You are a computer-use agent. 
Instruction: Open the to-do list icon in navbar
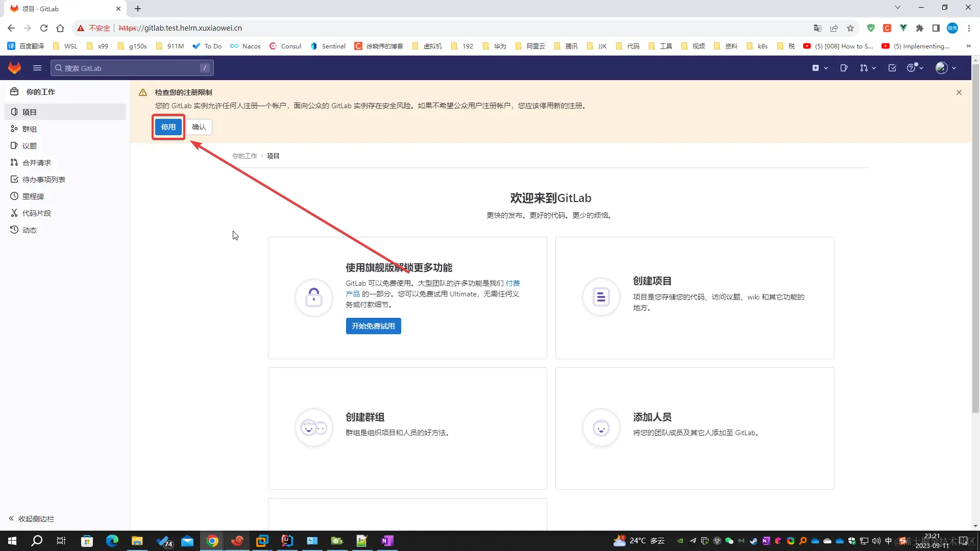(892, 68)
